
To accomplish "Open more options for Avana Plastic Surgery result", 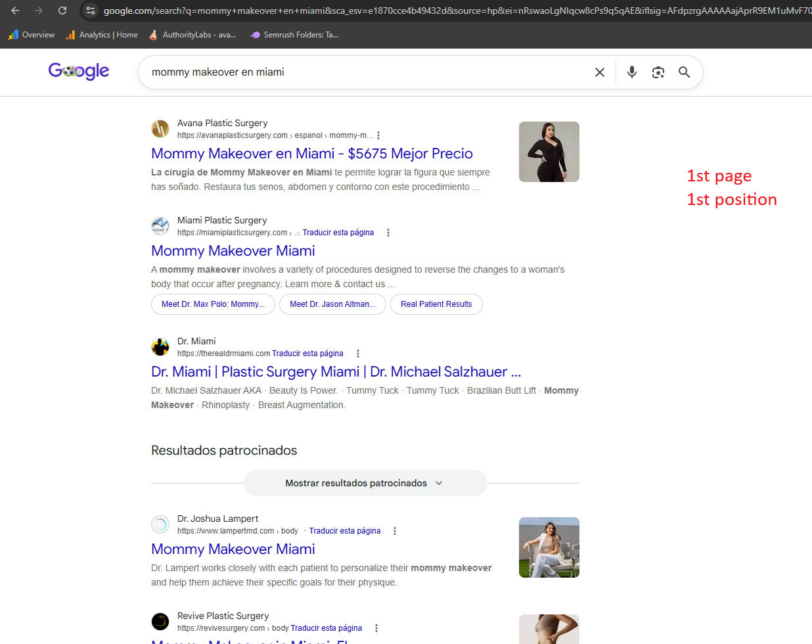I will pyautogui.click(x=378, y=135).
